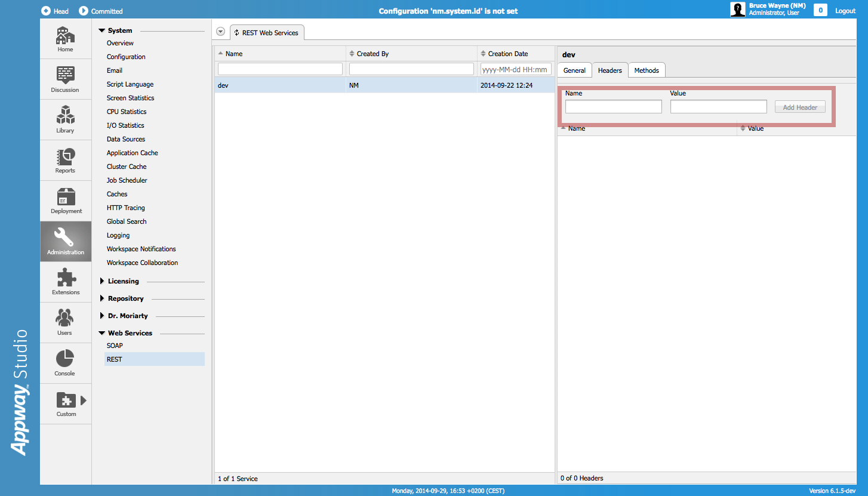
Task: Open the Configuration tree item
Action: [126, 57]
